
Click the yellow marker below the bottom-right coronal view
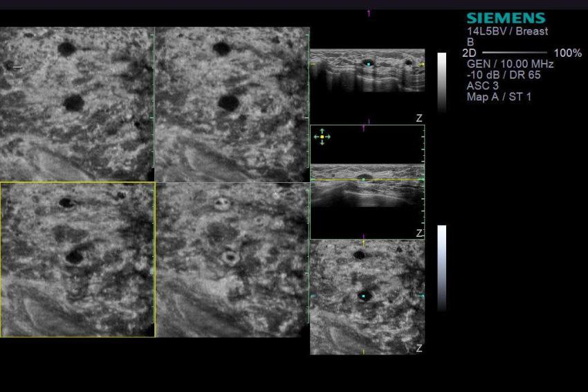click(x=363, y=352)
